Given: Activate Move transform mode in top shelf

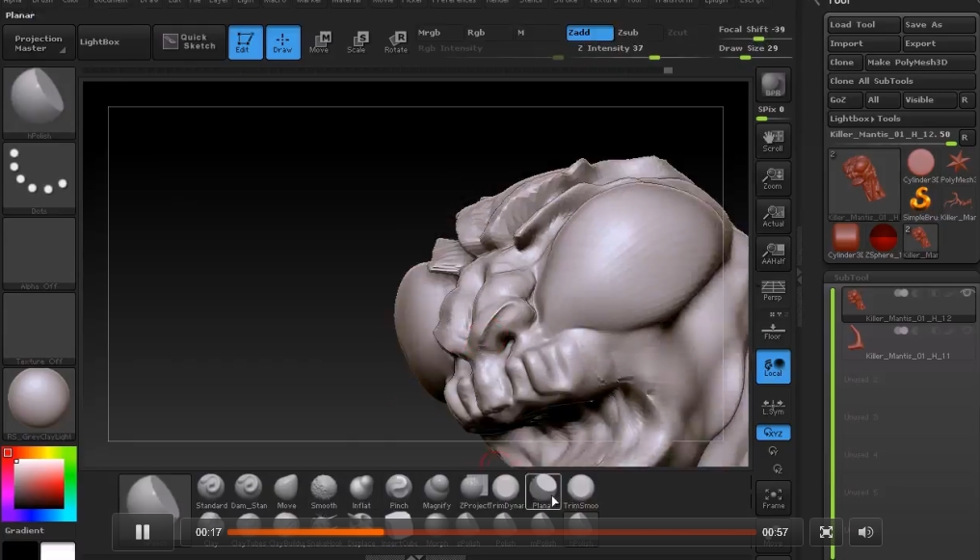Looking at the screenshot, I should (319, 41).
